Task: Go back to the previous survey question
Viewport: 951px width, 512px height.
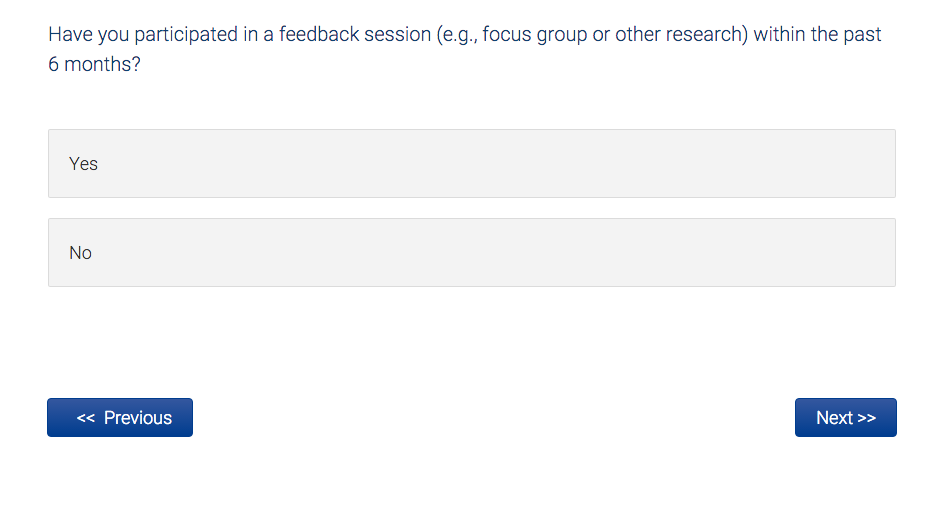Action: (120, 418)
